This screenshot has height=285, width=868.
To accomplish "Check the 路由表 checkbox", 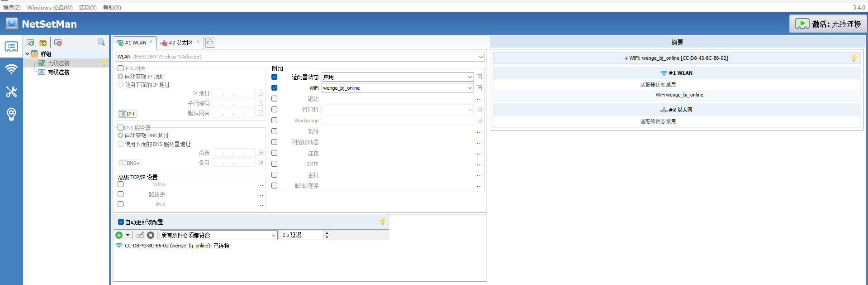I will tap(121, 194).
